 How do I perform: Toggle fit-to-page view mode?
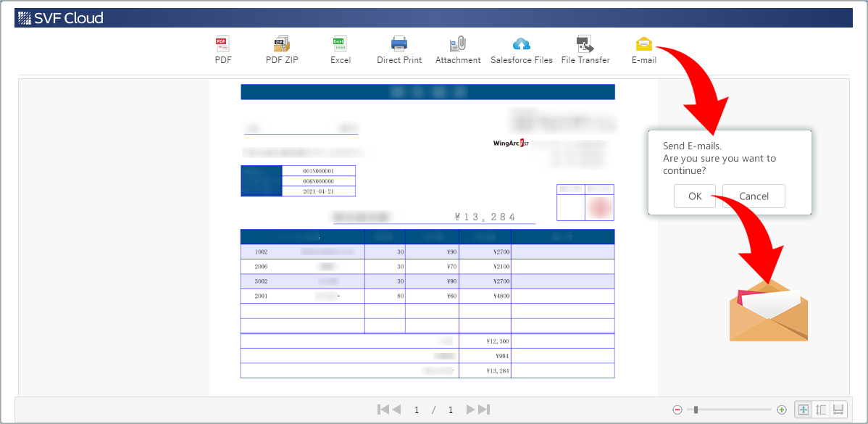pos(802,410)
